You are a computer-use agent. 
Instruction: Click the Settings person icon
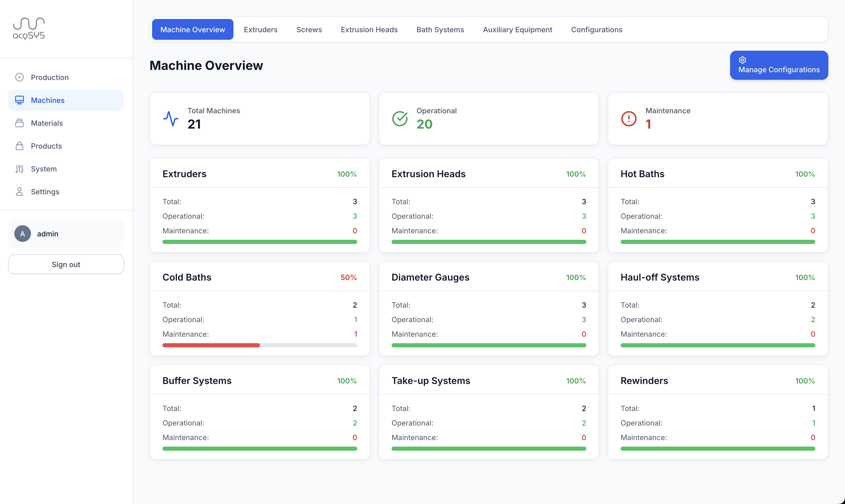(x=19, y=191)
